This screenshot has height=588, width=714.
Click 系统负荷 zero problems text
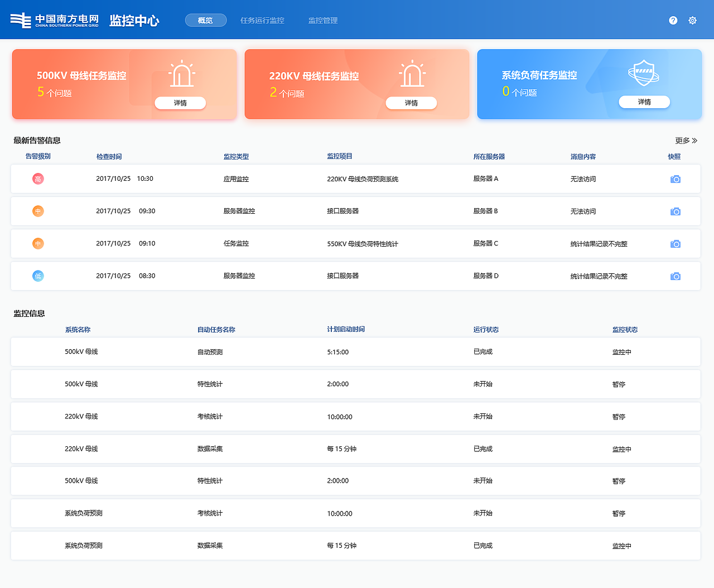tap(519, 91)
